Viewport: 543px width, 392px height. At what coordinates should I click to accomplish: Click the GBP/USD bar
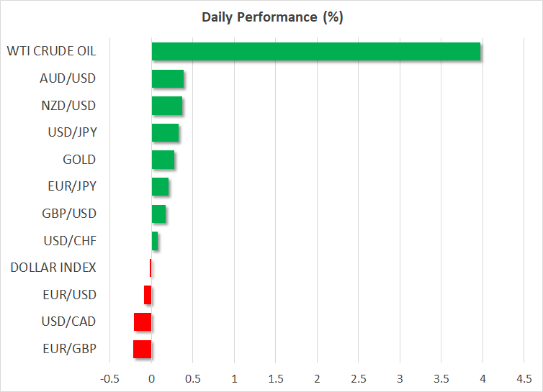coord(158,214)
